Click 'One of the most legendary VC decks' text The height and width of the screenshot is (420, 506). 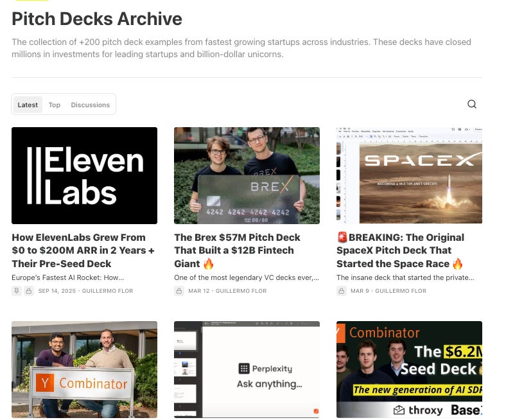pyautogui.click(x=247, y=277)
